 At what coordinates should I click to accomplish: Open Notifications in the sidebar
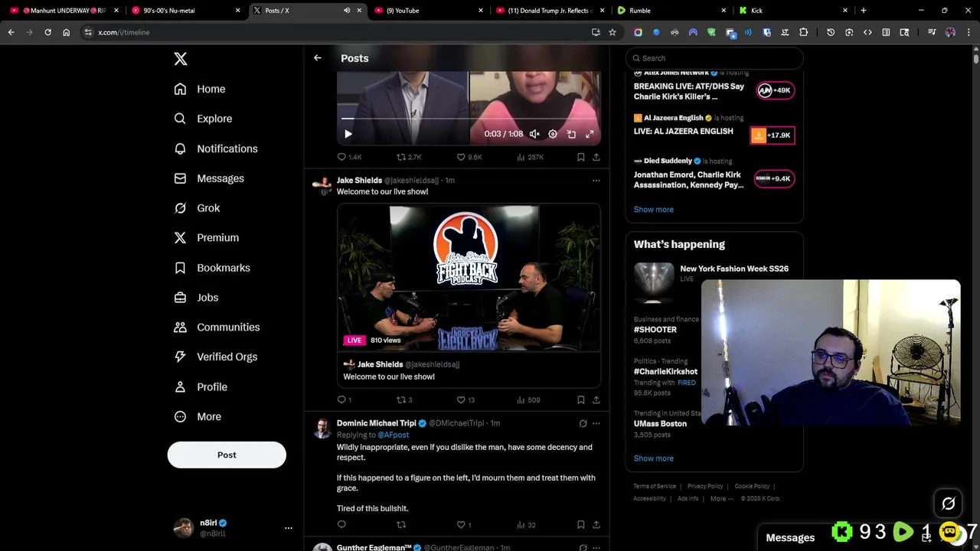pos(216,148)
